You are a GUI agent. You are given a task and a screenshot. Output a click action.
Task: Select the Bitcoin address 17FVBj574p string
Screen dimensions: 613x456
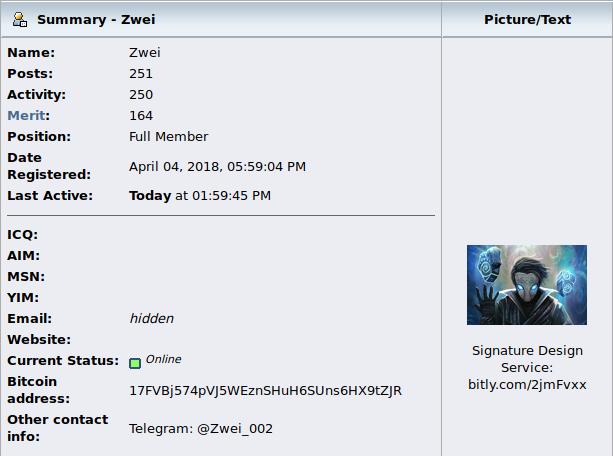[265, 391]
